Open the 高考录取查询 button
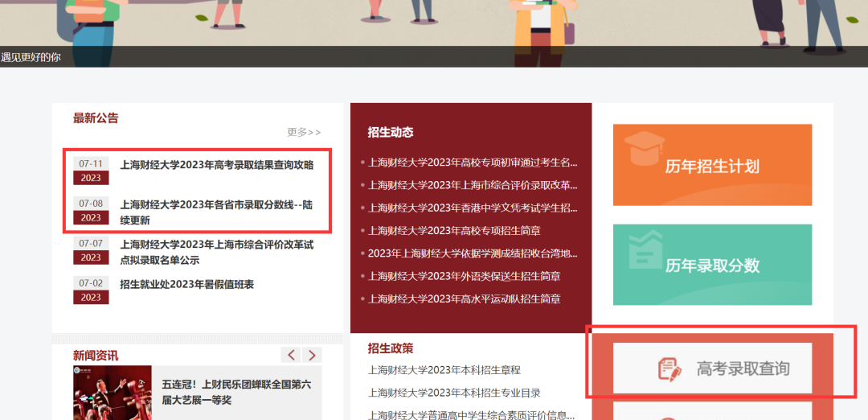The height and width of the screenshot is (420, 868). pyautogui.click(x=712, y=368)
